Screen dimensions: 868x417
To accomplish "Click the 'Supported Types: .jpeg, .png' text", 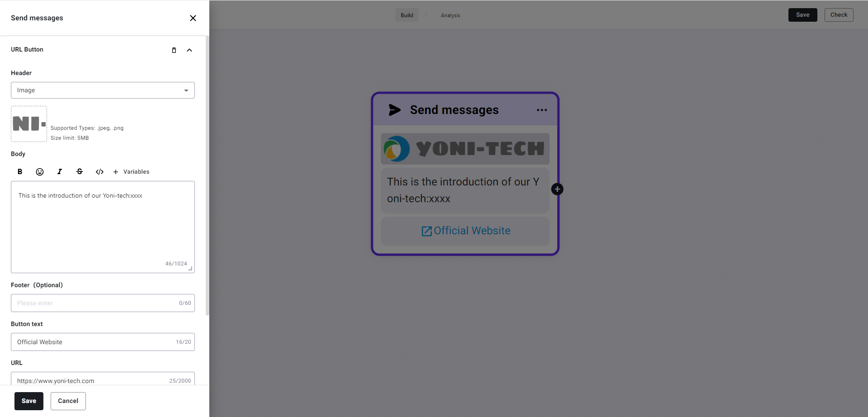I will [x=87, y=128].
